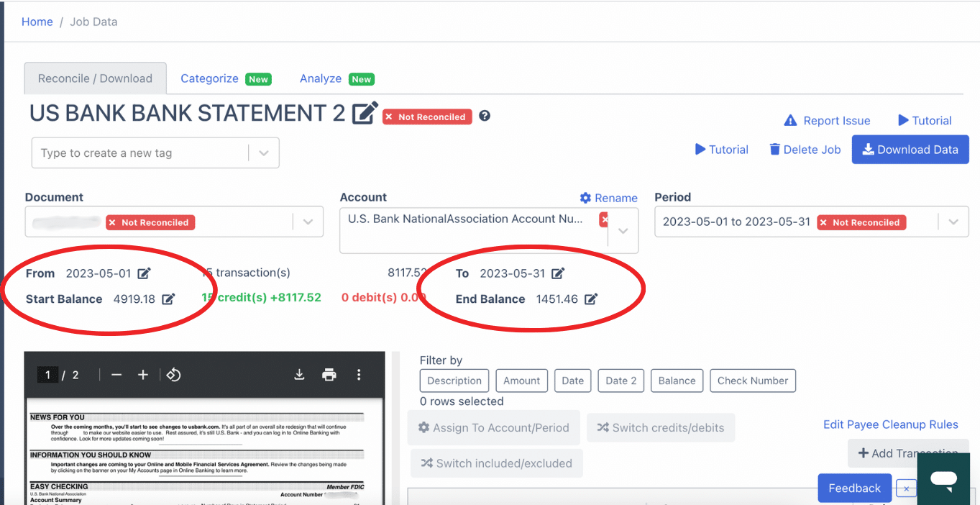Expand the Account dropdown arrow

pyautogui.click(x=623, y=231)
